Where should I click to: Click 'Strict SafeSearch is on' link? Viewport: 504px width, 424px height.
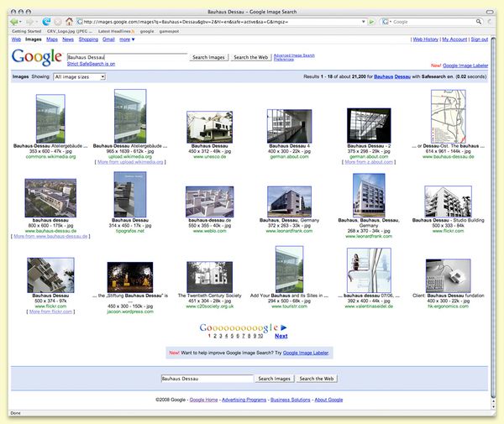pos(91,65)
